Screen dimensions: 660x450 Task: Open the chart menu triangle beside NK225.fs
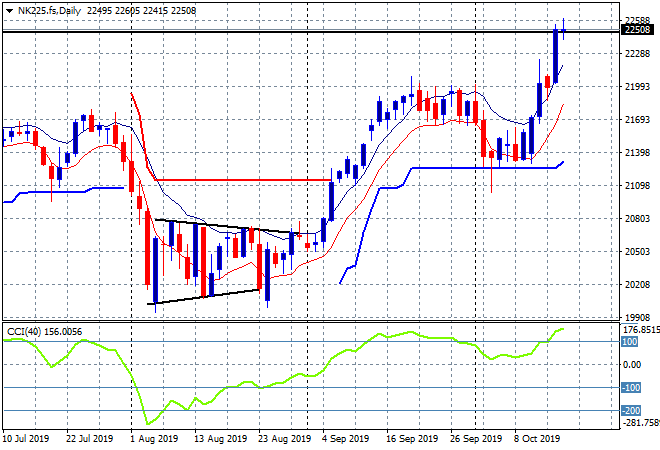coord(9,11)
